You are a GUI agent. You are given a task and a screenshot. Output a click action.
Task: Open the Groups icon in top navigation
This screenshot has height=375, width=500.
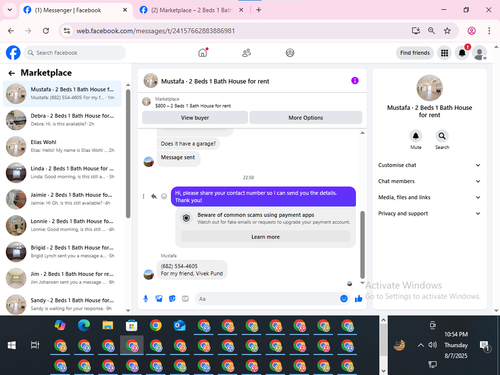point(290,53)
